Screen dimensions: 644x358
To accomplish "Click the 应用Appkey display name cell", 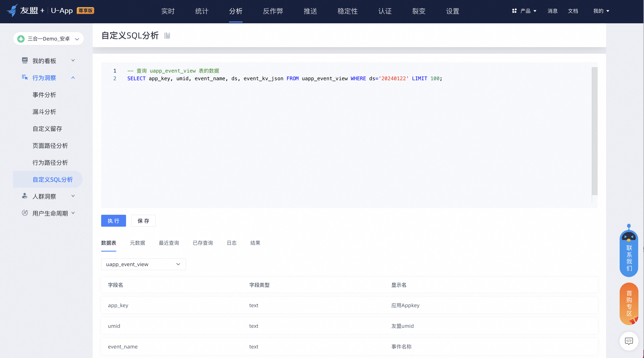I will (x=405, y=305).
